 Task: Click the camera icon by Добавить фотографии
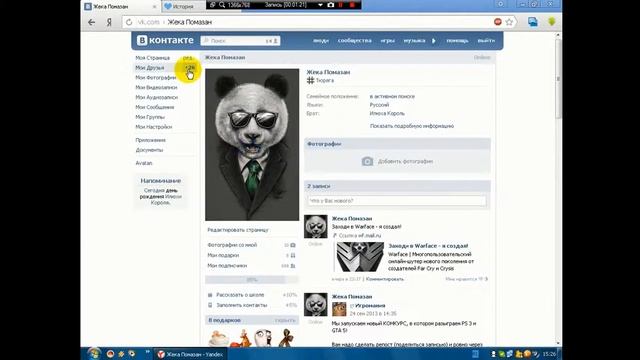click(x=367, y=161)
